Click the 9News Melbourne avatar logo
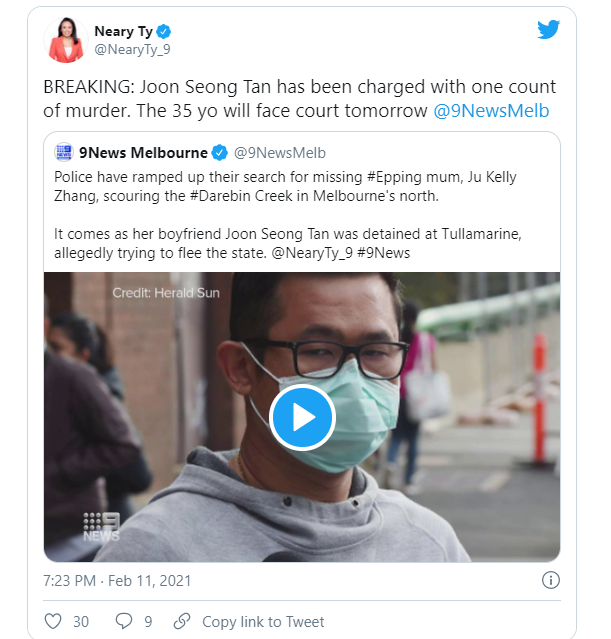611x639 pixels. click(x=65, y=152)
